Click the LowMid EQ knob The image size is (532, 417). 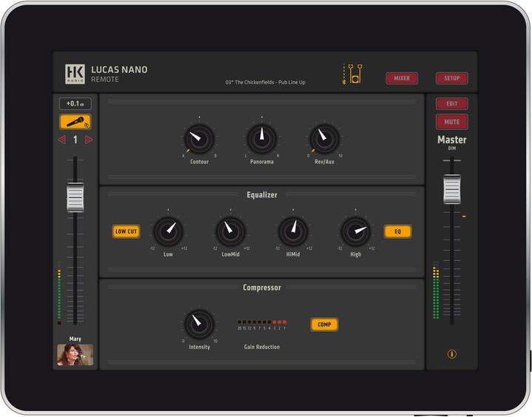(231, 231)
